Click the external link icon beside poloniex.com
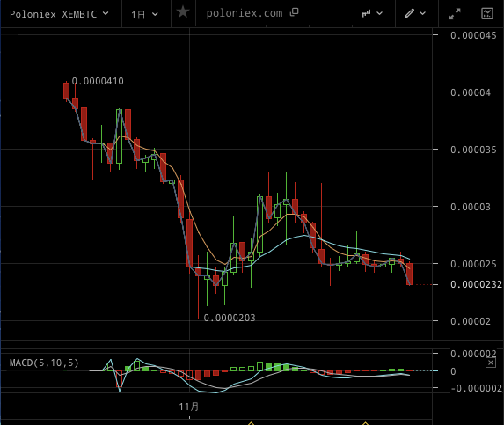504x425 pixels. point(294,12)
